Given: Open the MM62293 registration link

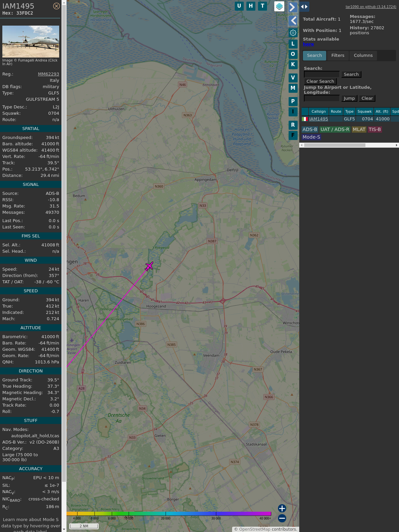Looking at the screenshot, I should (x=49, y=74).
